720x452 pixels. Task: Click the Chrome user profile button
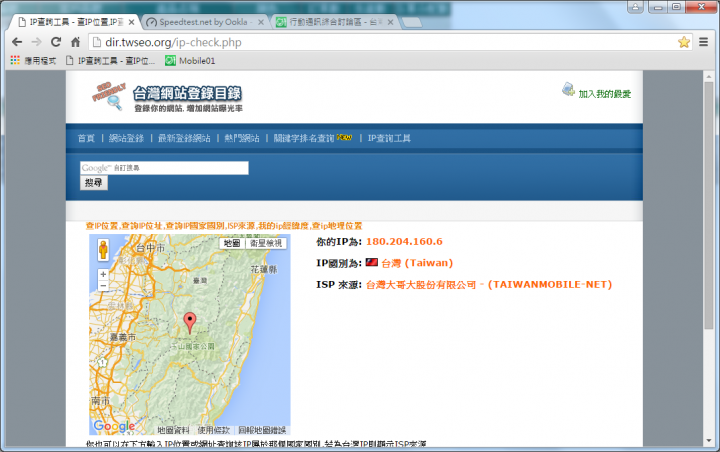[x=636, y=6]
